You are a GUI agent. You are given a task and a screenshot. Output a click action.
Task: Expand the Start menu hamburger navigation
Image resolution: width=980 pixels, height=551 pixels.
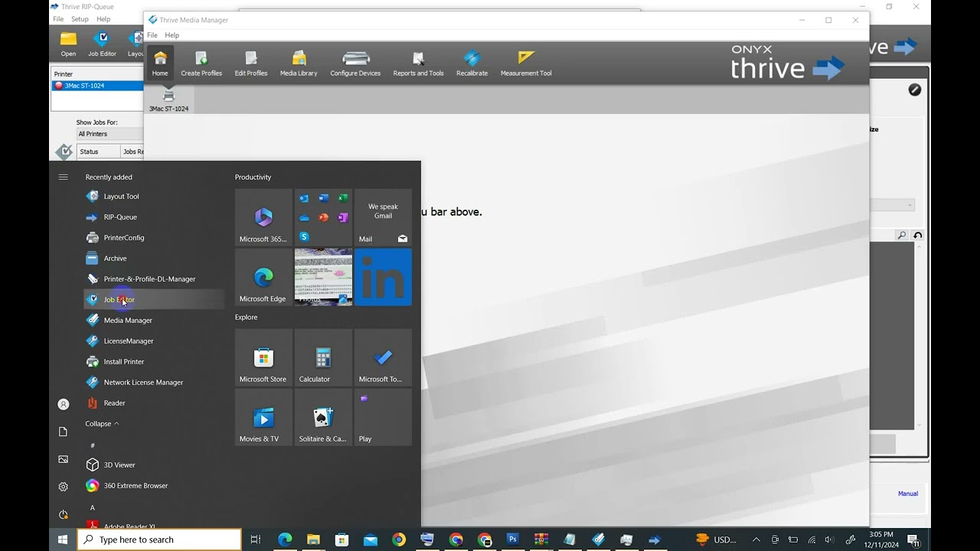(x=64, y=177)
